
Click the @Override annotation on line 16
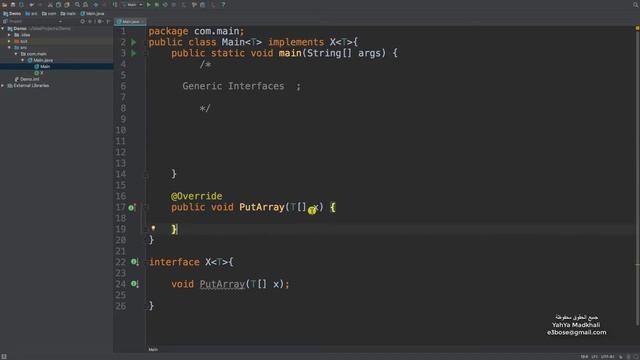pos(197,196)
